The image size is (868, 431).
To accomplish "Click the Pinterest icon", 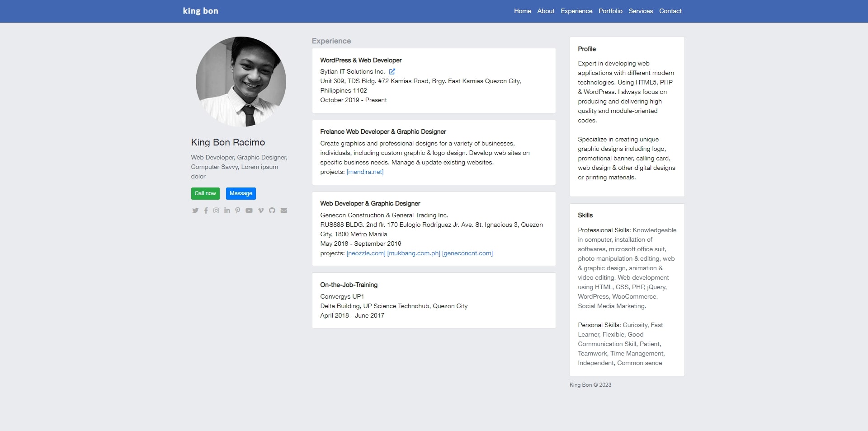I will 237,211.
